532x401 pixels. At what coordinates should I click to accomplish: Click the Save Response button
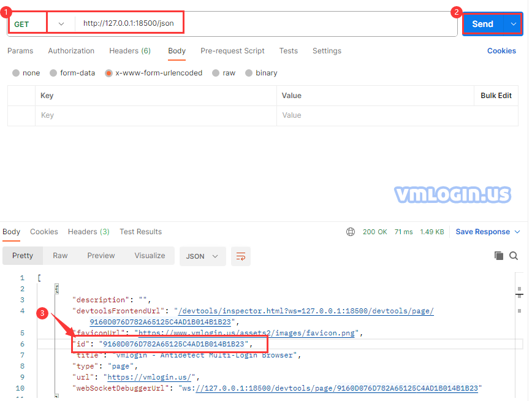click(482, 232)
